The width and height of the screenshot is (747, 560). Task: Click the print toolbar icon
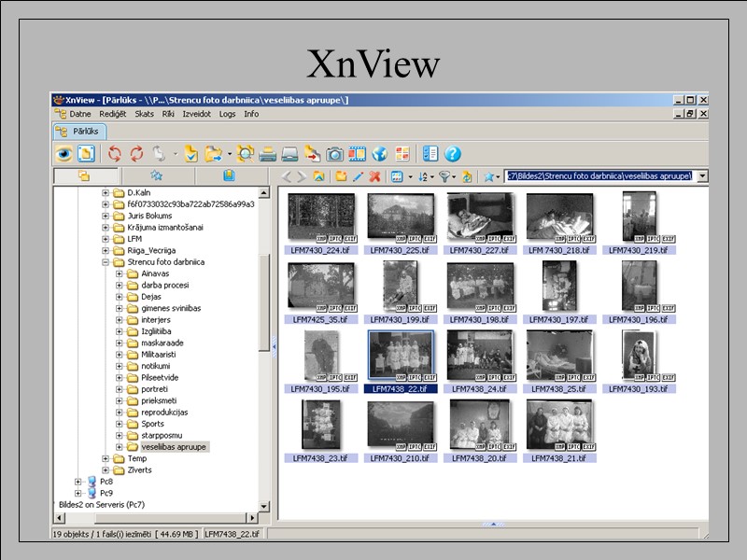point(267,154)
